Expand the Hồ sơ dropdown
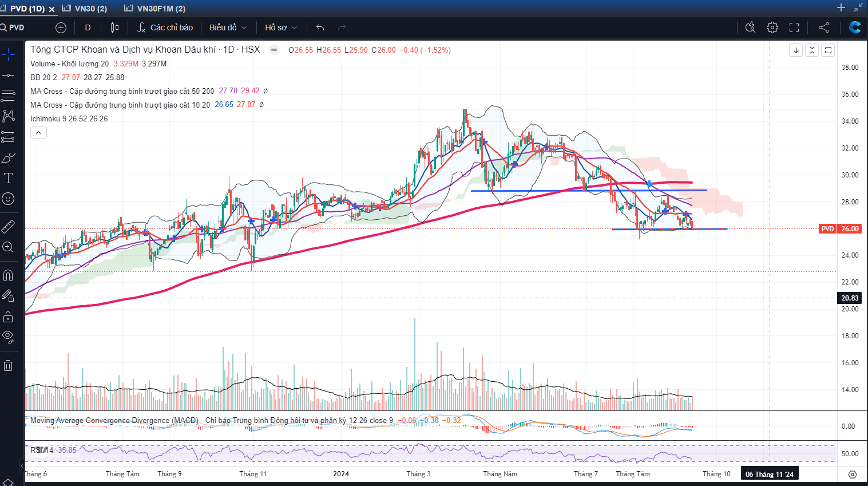 coord(281,27)
